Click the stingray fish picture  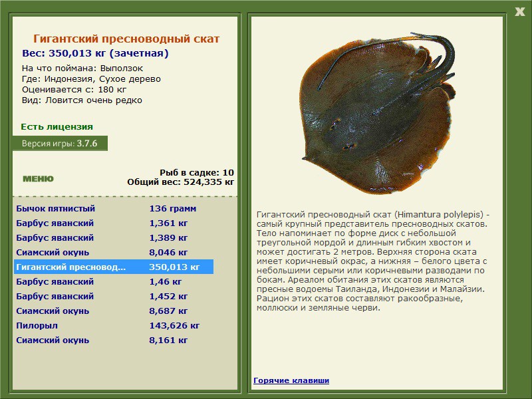pos(377,114)
